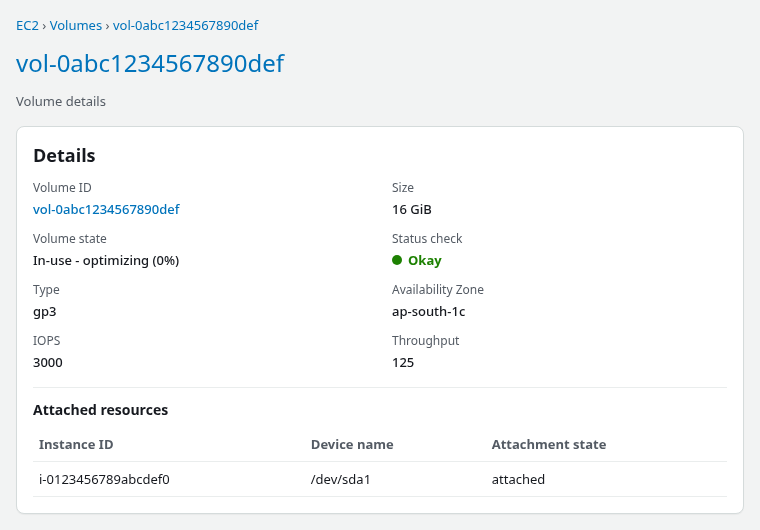Click the Throughput value '125'
Viewport: 760px width, 530px height.
403,362
